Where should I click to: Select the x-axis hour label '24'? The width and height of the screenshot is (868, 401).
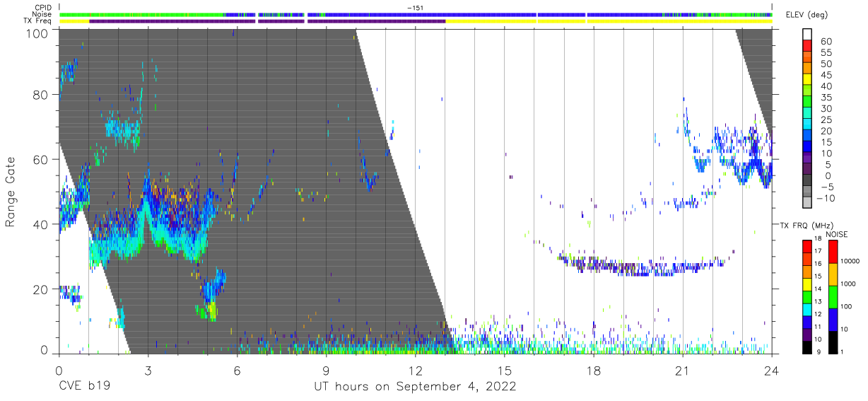(772, 370)
